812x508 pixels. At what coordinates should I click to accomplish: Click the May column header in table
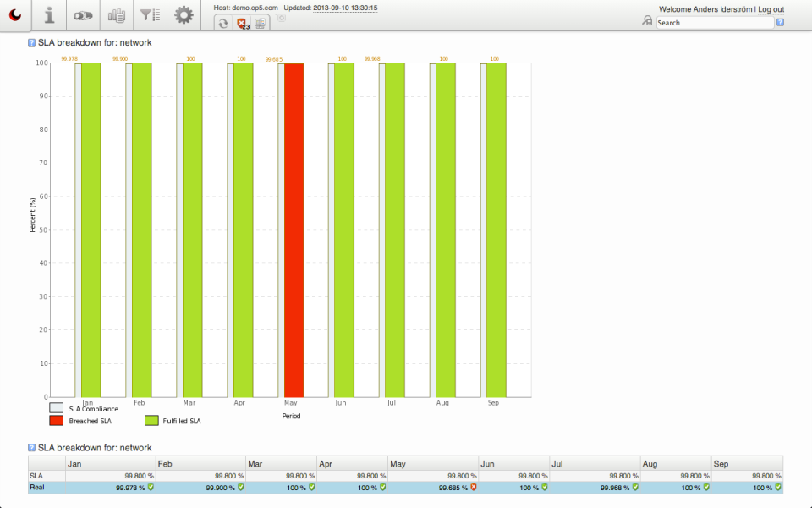(x=433, y=463)
